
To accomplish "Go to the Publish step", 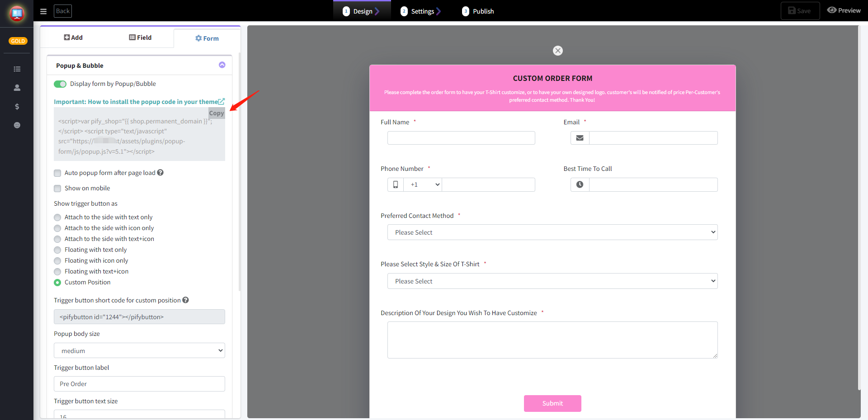I will 478,11.
